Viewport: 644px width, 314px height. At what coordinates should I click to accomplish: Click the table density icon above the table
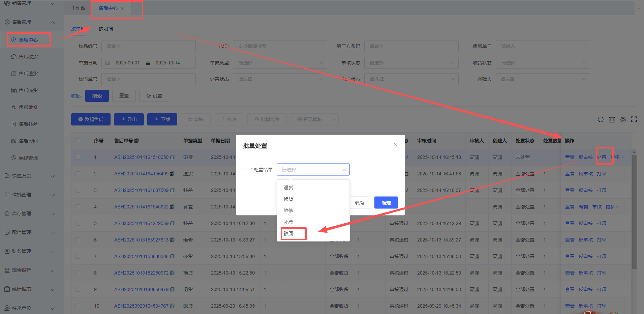coord(612,120)
